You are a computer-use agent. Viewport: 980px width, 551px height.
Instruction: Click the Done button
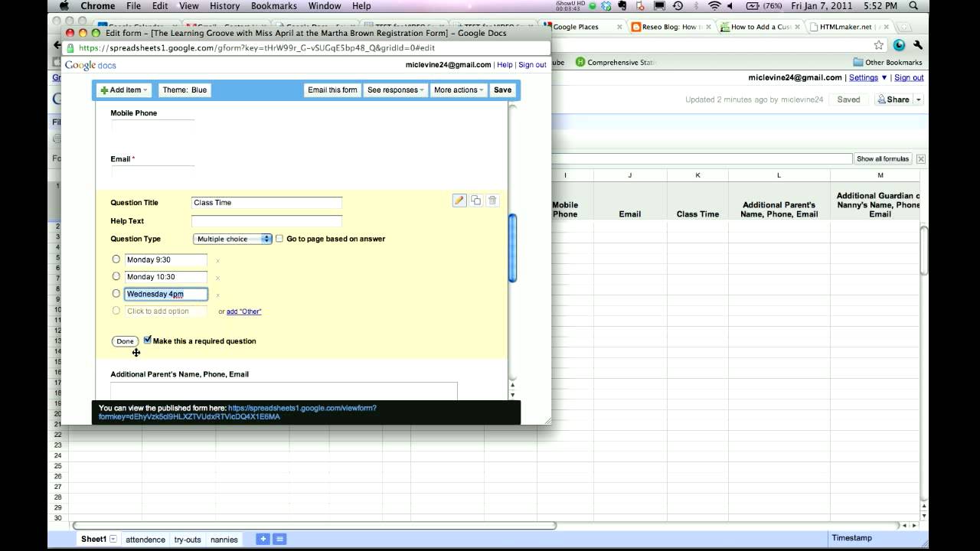[125, 341]
